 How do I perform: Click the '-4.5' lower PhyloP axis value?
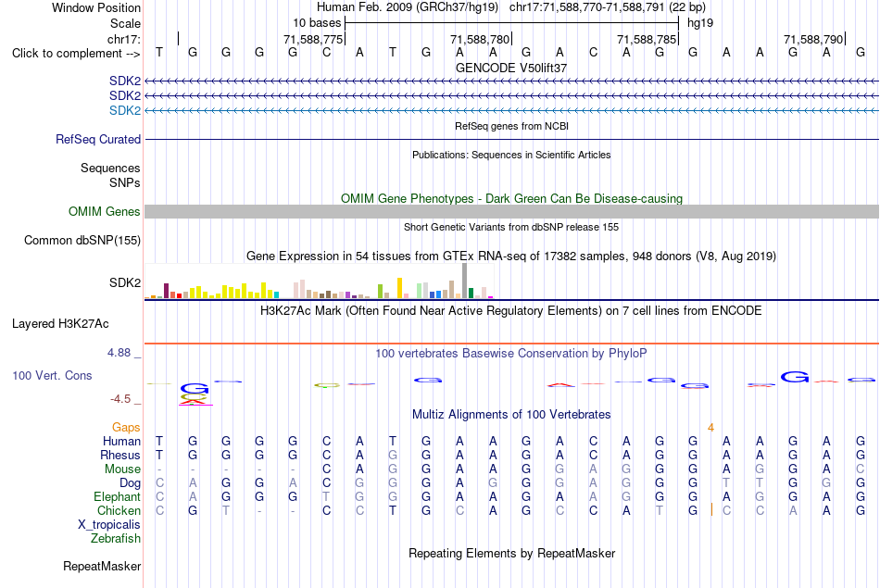120,399
